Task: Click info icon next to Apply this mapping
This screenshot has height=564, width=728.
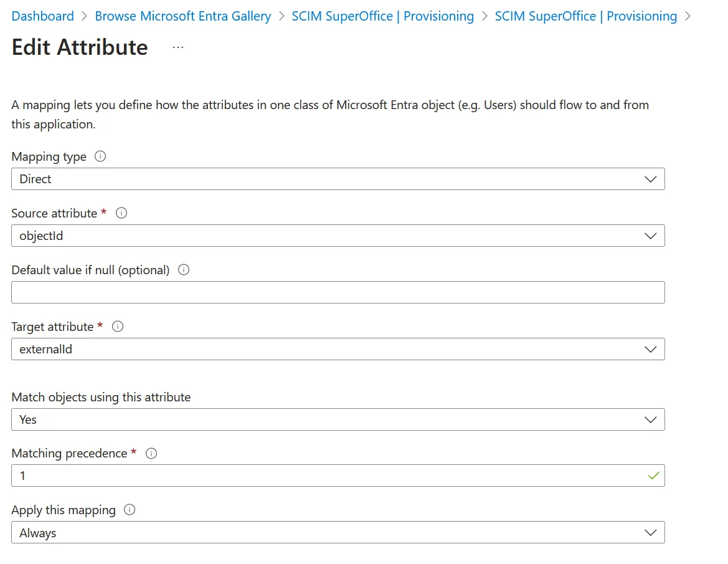Action: pos(130,510)
